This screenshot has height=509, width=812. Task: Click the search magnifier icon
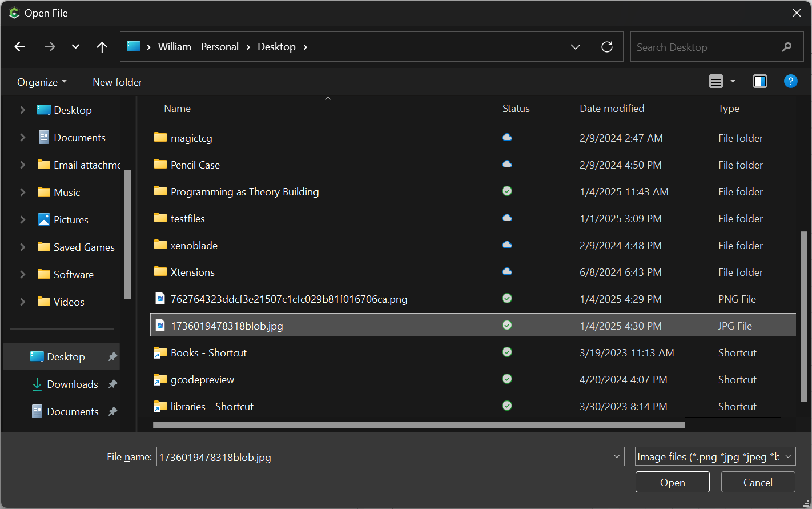pyautogui.click(x=787, y=47)
